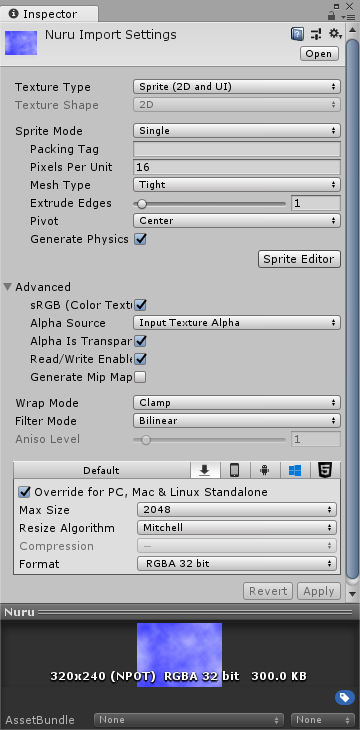
Task: Open the Alpha Source dropdown
Action: coord(237,323)
